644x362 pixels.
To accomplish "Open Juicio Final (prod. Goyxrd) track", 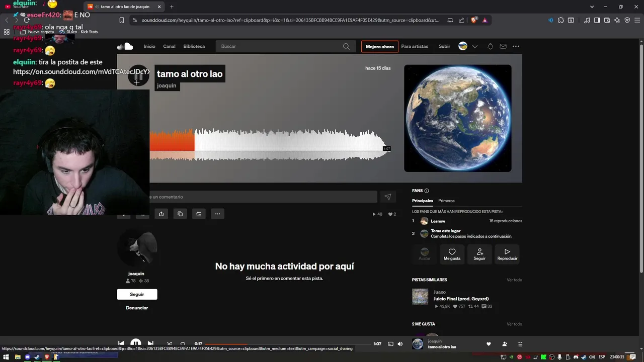I will tap(461, 299).
